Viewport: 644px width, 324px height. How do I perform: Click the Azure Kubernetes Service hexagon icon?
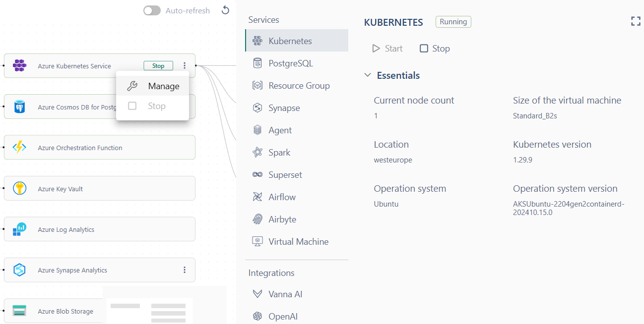pyautogui.click(x=19, y=66)
